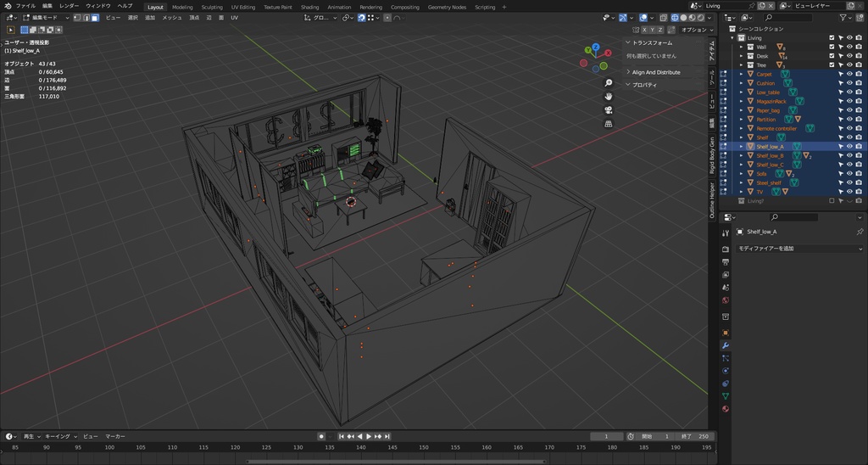Open the Modifiers wrench tab in properties
The image size is (868, 465).
coord(726,346)
